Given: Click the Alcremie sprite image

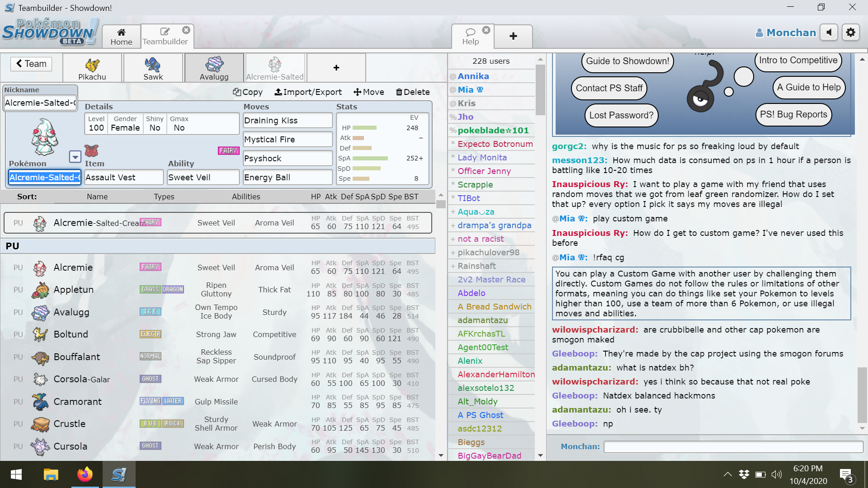Looking at the screenshot, I should pyautogui.click(x=44, y=137).
